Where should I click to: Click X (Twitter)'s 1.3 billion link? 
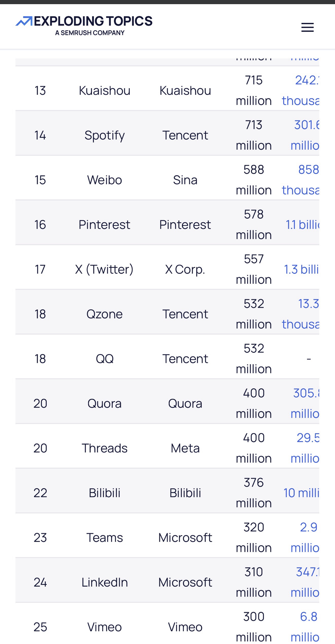[302, 270]
